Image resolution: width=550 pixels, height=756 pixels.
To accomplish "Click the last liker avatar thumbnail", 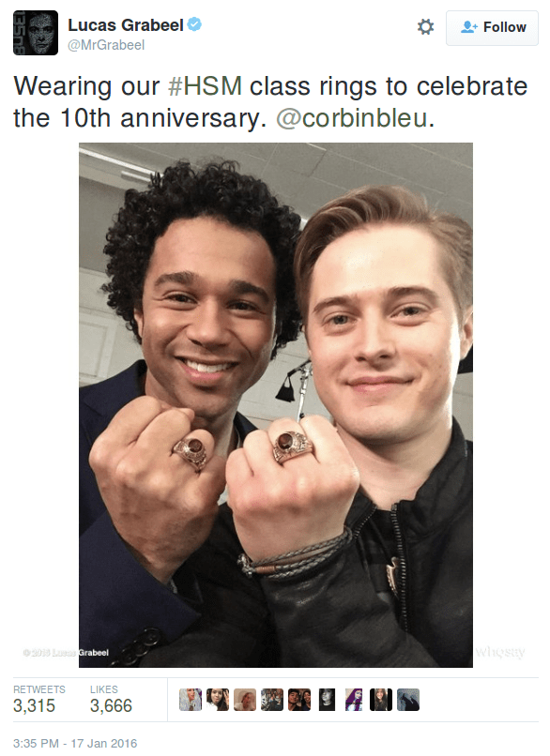I will (408, 700).
